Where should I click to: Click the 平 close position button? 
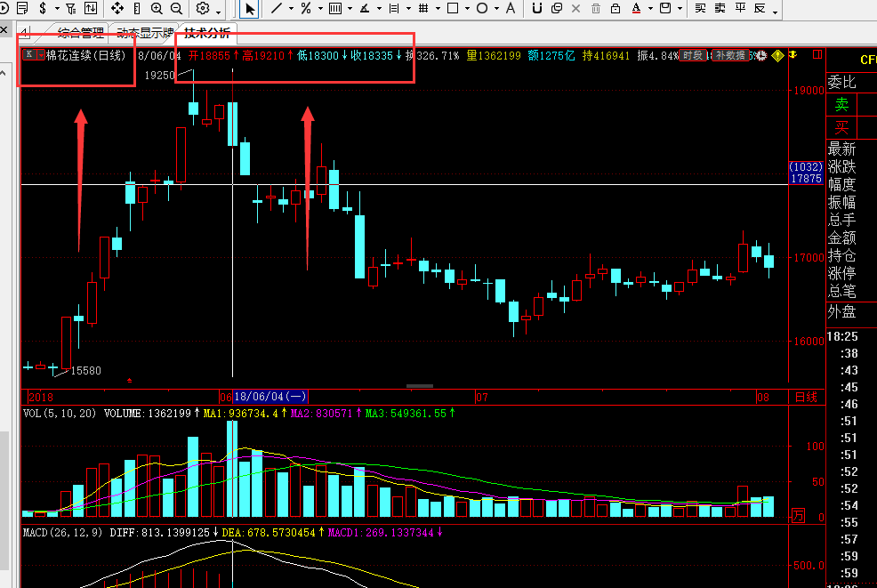click(740, 8)
